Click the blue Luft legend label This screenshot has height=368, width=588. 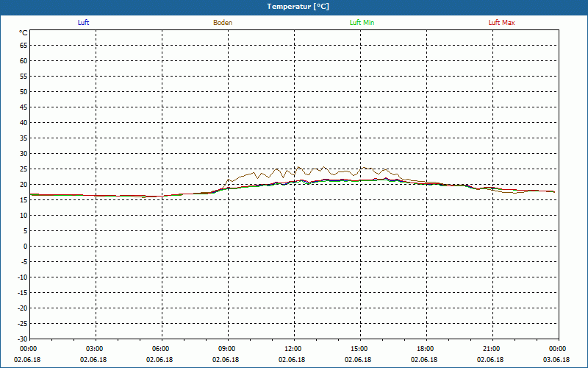pos(83,23)
